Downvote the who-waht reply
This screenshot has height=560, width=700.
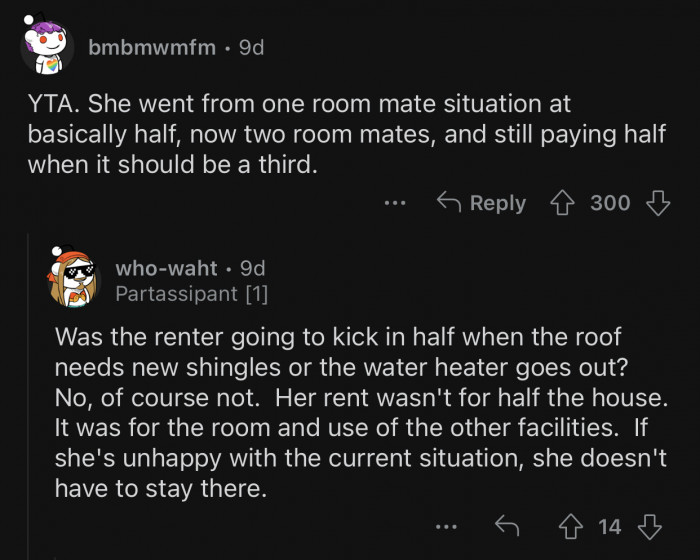pyautogui.click(x=651, y=526)
